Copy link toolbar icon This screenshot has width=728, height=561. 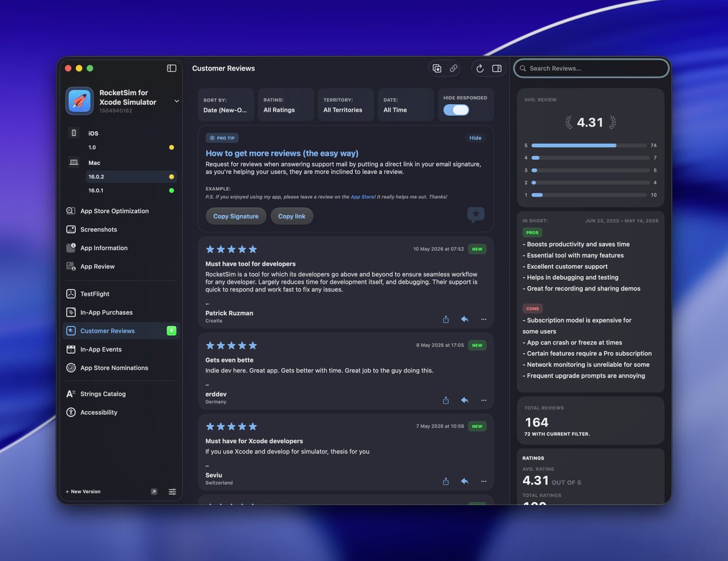tap(453, 69)
